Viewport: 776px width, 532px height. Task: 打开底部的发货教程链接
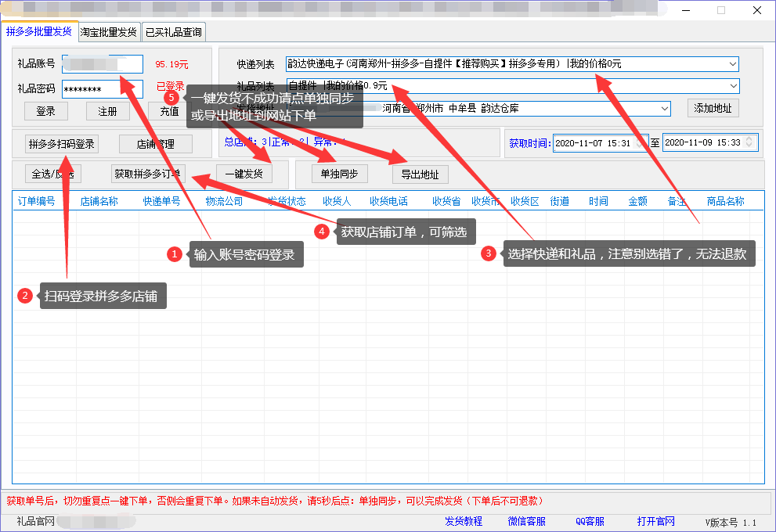(x=464, y=521)
